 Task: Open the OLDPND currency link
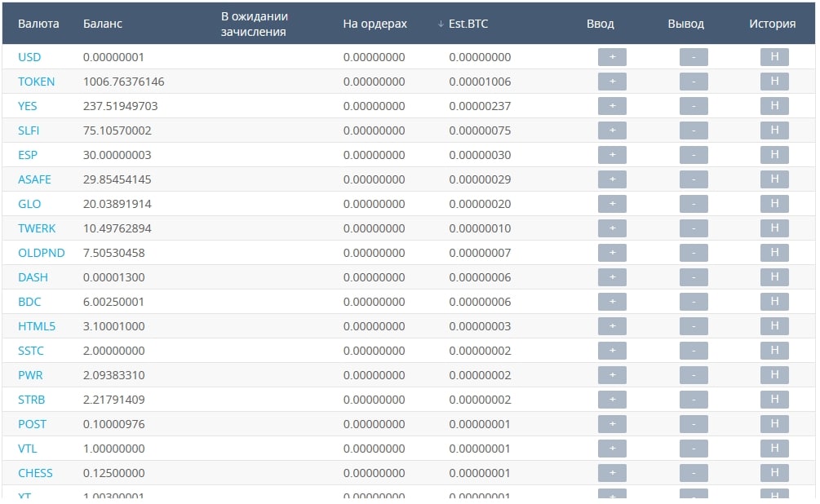[42, 253]
